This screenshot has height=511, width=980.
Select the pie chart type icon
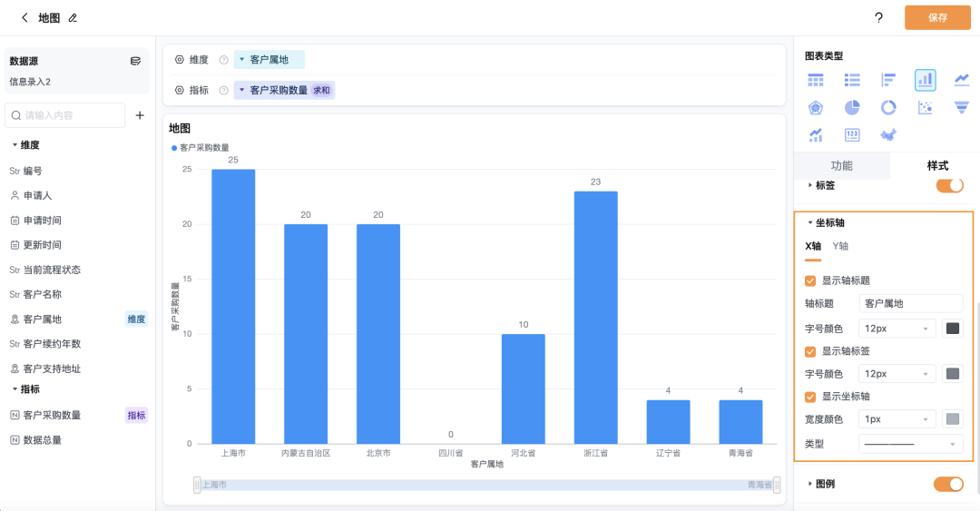pos(852,108)
